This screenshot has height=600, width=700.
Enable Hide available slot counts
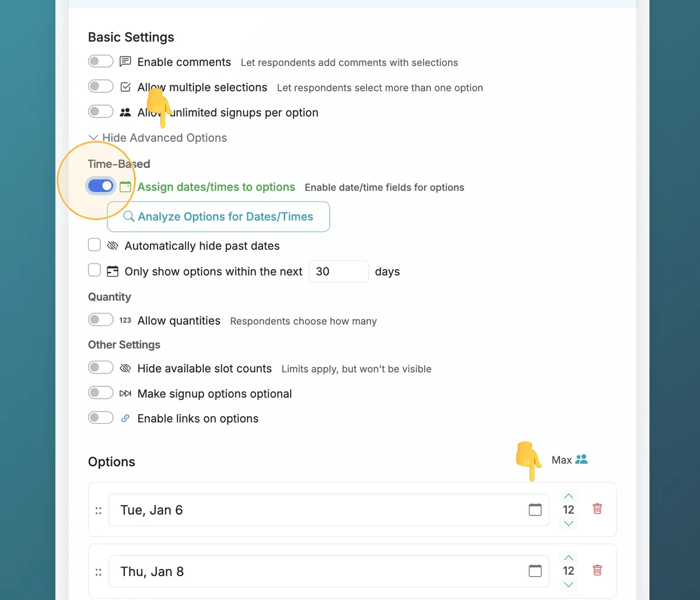point(100,368)
